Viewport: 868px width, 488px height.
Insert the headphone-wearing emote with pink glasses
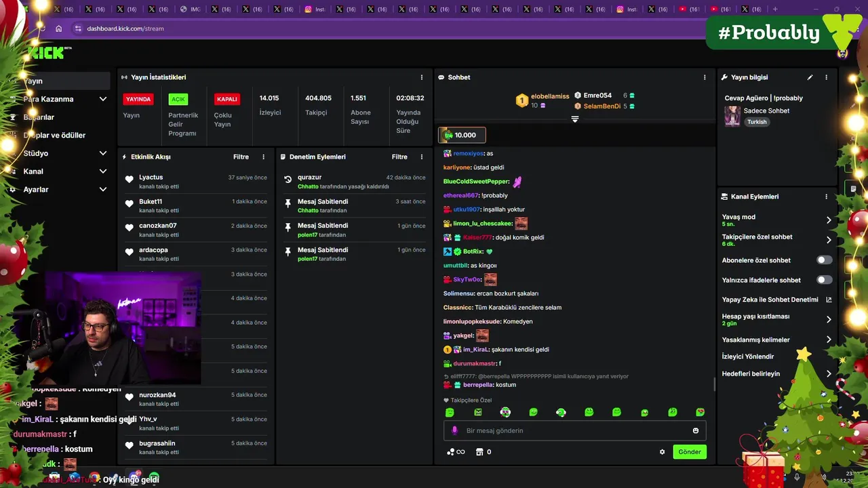tap(505, 412)
